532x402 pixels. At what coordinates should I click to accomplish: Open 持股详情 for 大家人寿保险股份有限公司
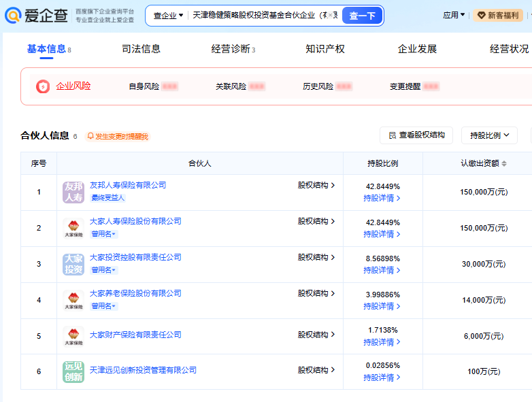[x=382, y=234]
